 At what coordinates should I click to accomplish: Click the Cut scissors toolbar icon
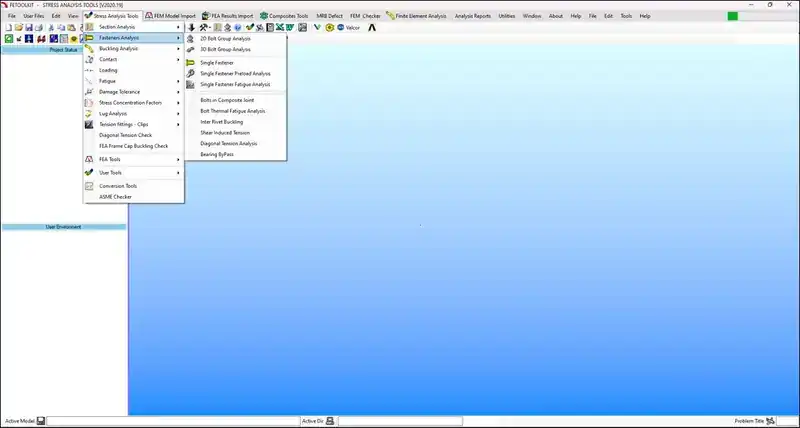pyautogui.click(x=51, y=28)
